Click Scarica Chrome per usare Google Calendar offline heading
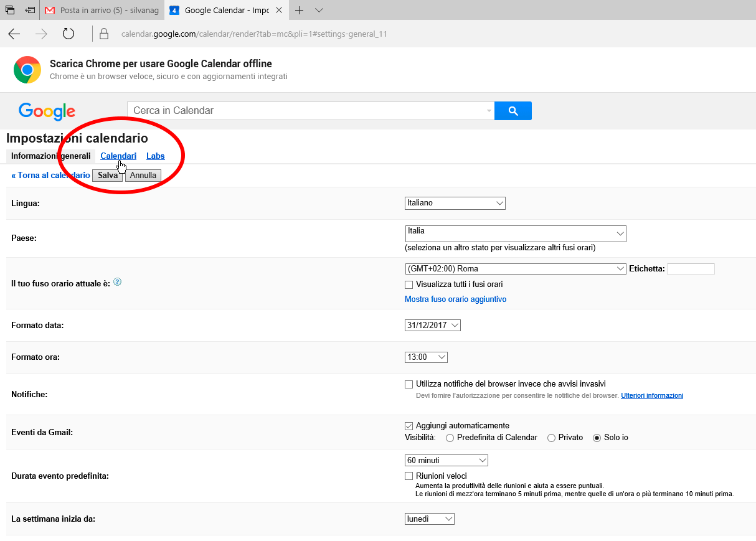This screenshot has width=756, height=541. [161, 64]
